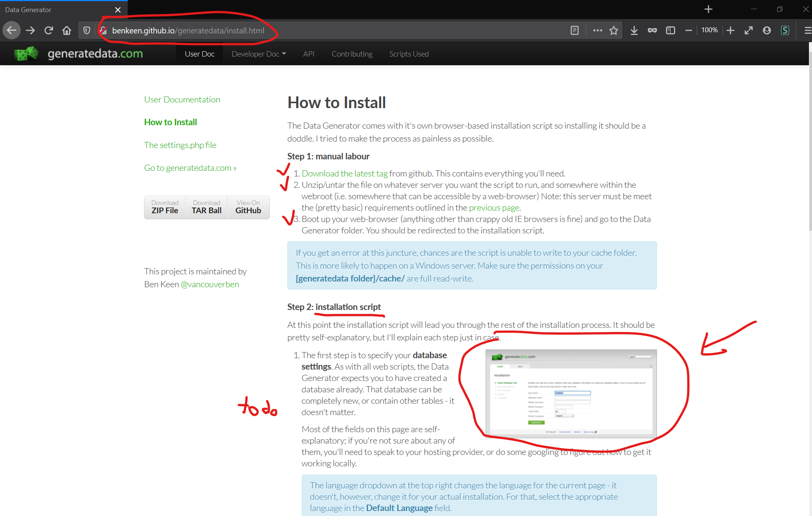Image resolution: width=812 pixels, height=516 pixels.
Task: Zoom in with plus button
Action: (730, 30)
